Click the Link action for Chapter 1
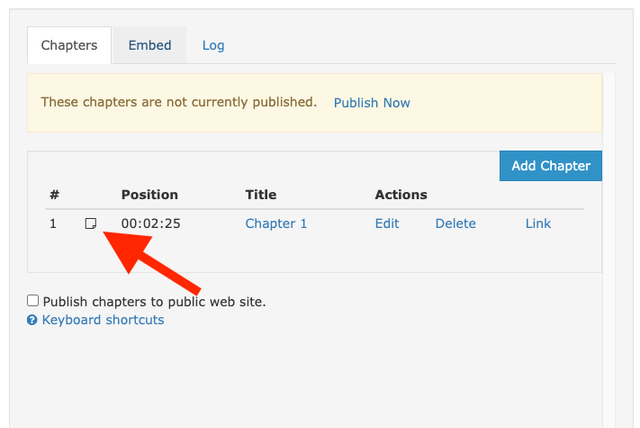Viewport: 640px width, 428px height. (x=538, y=224)
